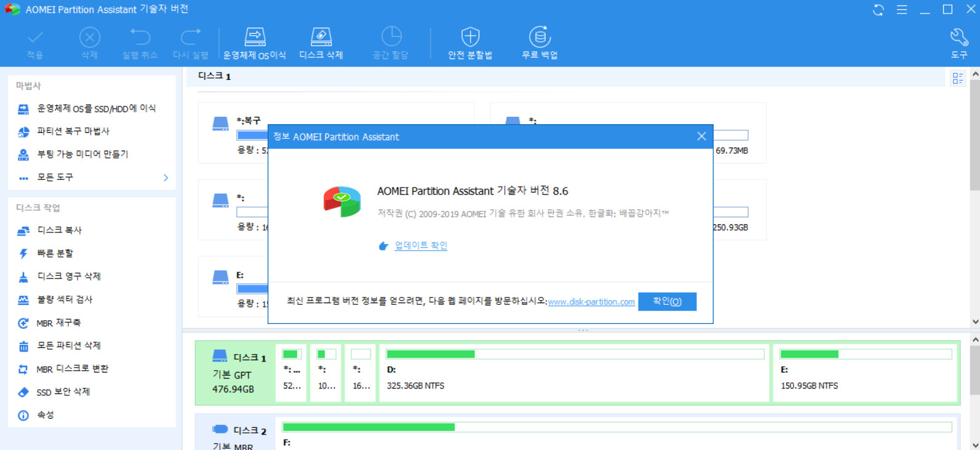The image size is (980, 450).
Task: Toggle the disk view layout icon
Action: (958, 78)
